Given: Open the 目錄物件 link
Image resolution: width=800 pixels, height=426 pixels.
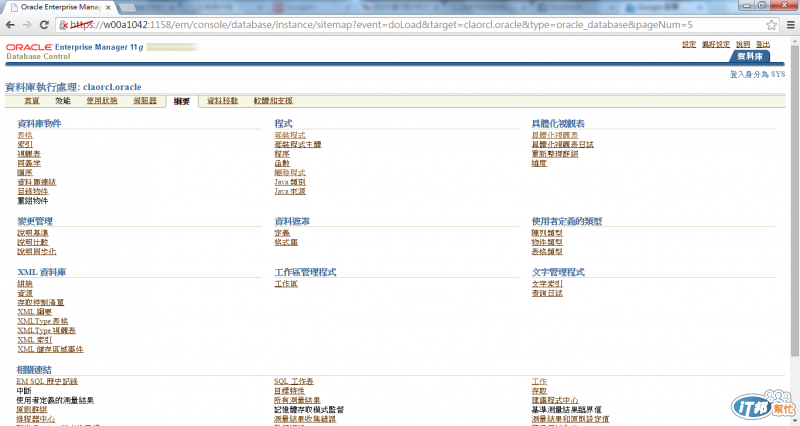Looking at the screenshot, I should pos(33,191).
